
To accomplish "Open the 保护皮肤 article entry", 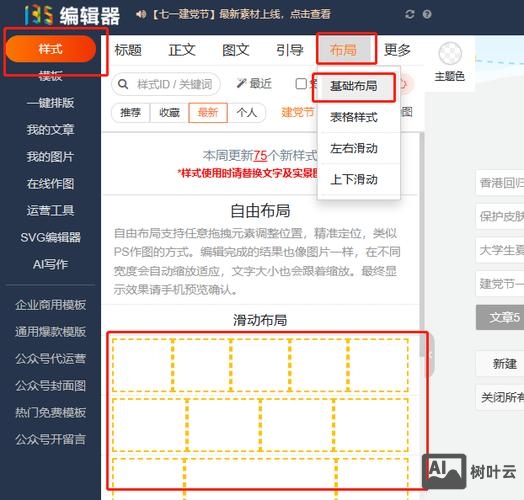I will [500, 217].
